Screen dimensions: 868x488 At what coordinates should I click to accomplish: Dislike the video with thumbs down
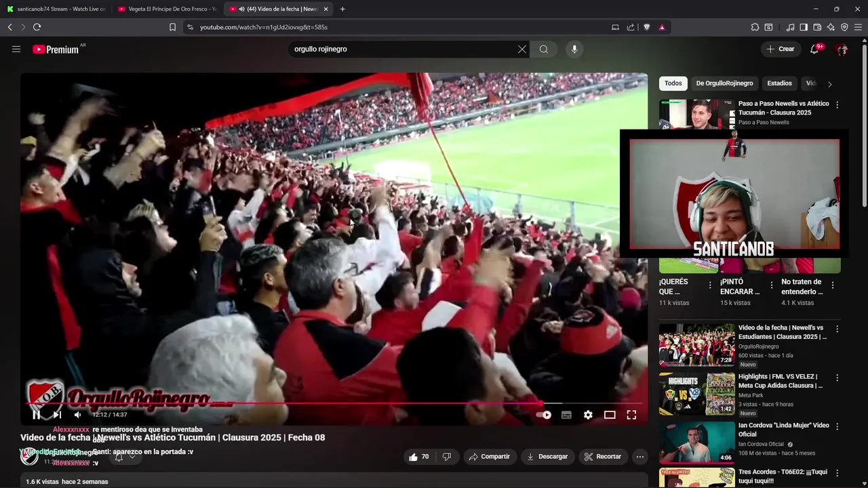pos(446,457)
